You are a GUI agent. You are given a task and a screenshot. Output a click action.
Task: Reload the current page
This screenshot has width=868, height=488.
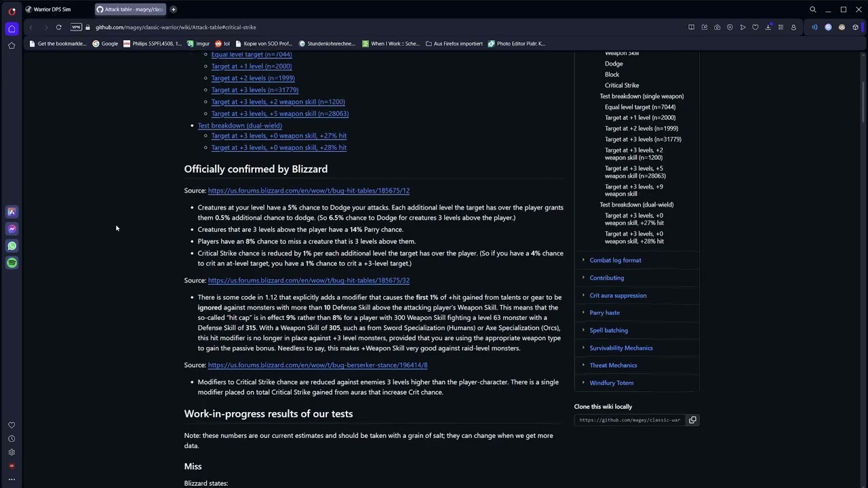[59, 27]
